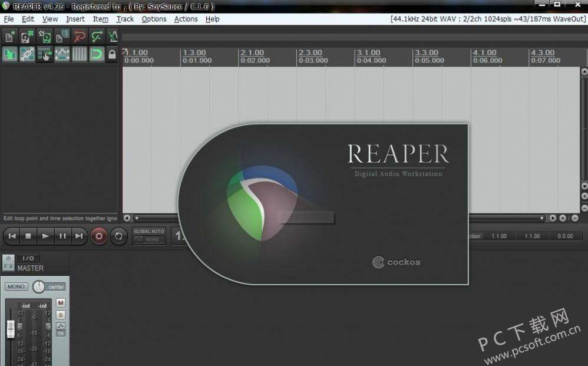Solo master track with S button
This screenshot has height=366, width=588.
pos(60,315)
